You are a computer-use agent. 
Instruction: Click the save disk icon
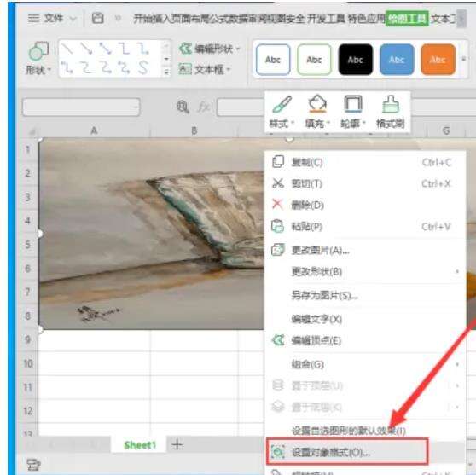coord(98,18)
